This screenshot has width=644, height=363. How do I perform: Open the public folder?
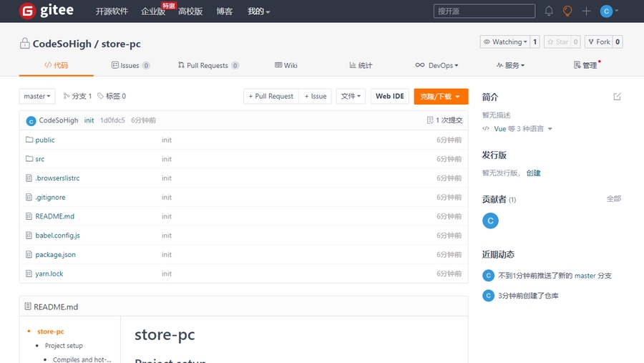45,140
